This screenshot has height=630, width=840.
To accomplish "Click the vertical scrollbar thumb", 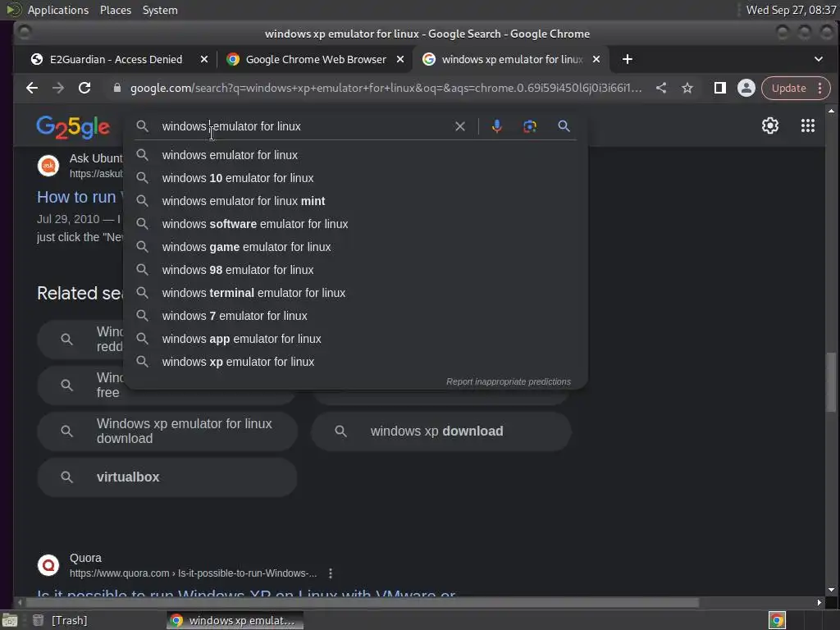I will pos(831,382).
